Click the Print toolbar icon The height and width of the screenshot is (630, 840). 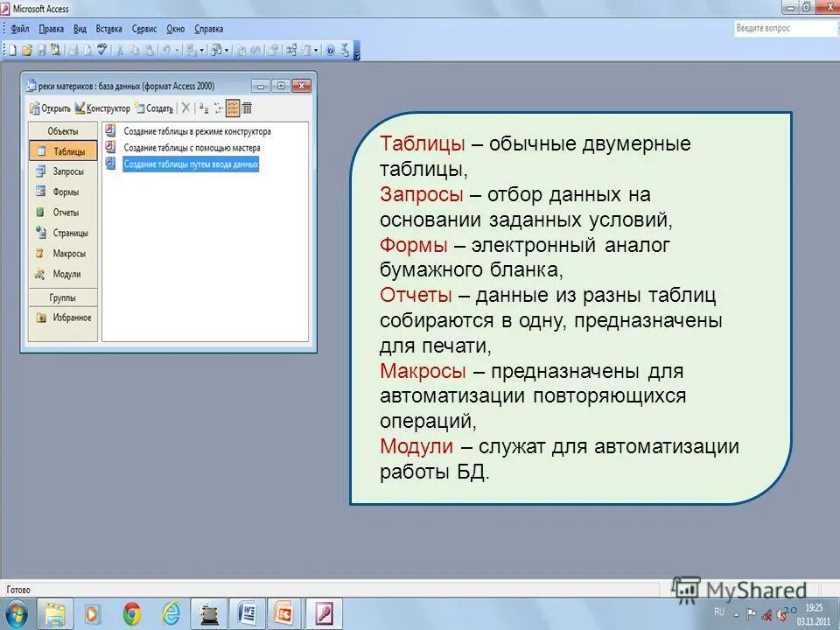[73, 50]
